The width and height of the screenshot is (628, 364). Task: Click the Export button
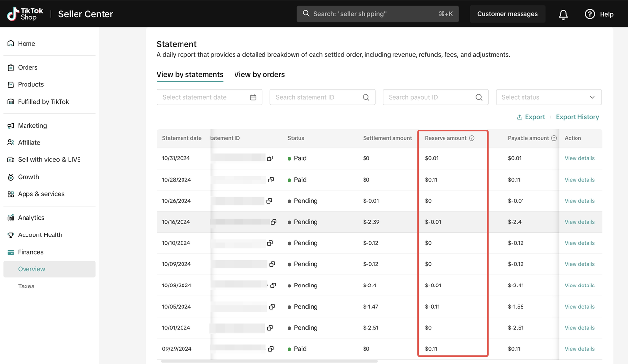[530, 117]
